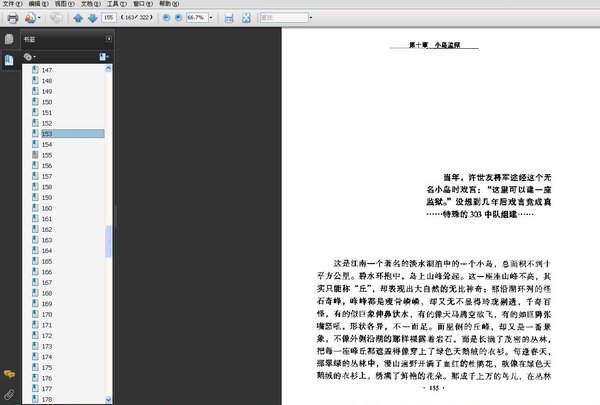The width and height of the screenshot is (600, 405).
Task: Click bookmark icon beside 168
Action: click(x=35, y=293)
